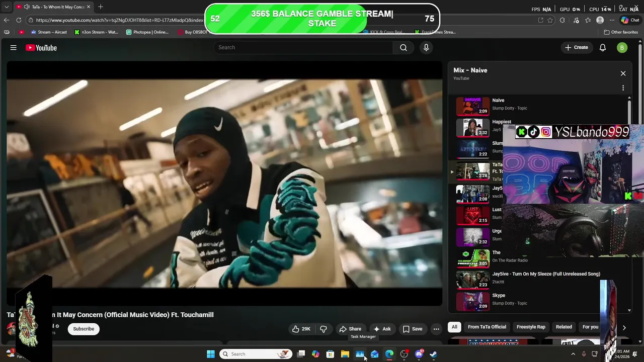The width and height of the screenshot is (644, 362).
Task: Open the new tab plus button
Action: (101, 7)
